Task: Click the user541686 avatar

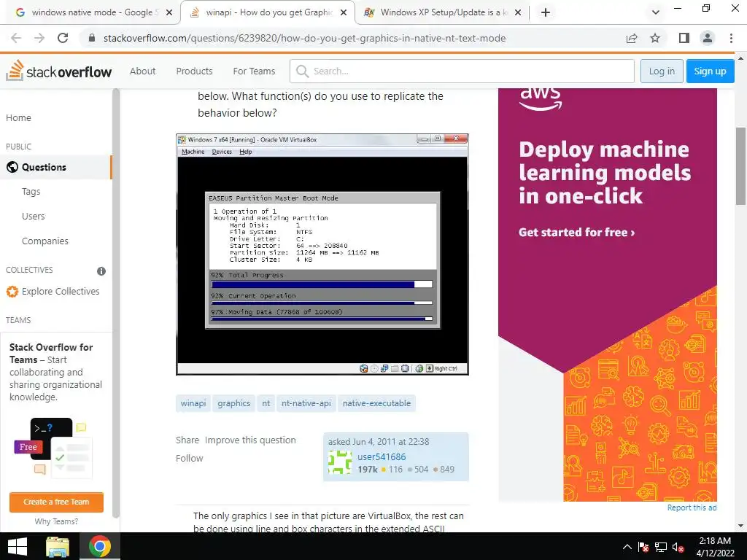Action: coord(340,462)
